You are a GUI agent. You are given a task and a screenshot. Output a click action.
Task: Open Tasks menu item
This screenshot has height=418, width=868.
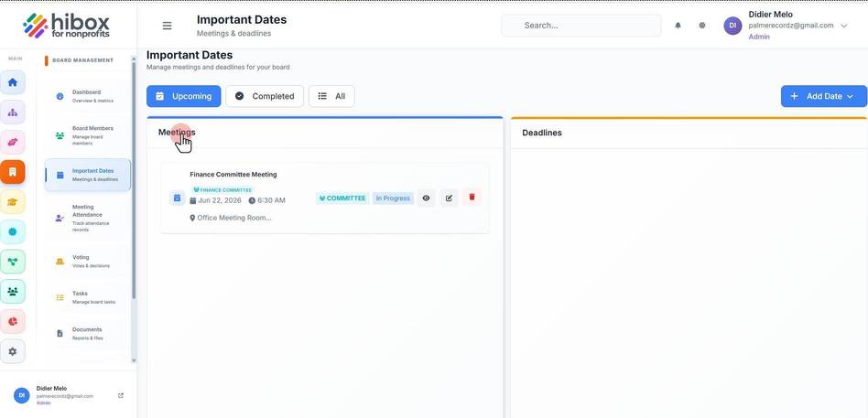tap(88, 297)
